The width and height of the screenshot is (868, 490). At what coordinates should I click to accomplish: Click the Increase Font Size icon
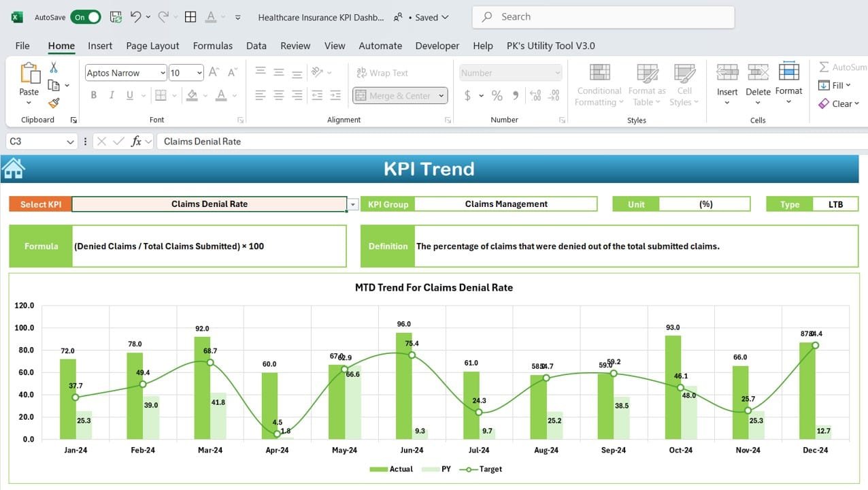[x=214, y=72]
